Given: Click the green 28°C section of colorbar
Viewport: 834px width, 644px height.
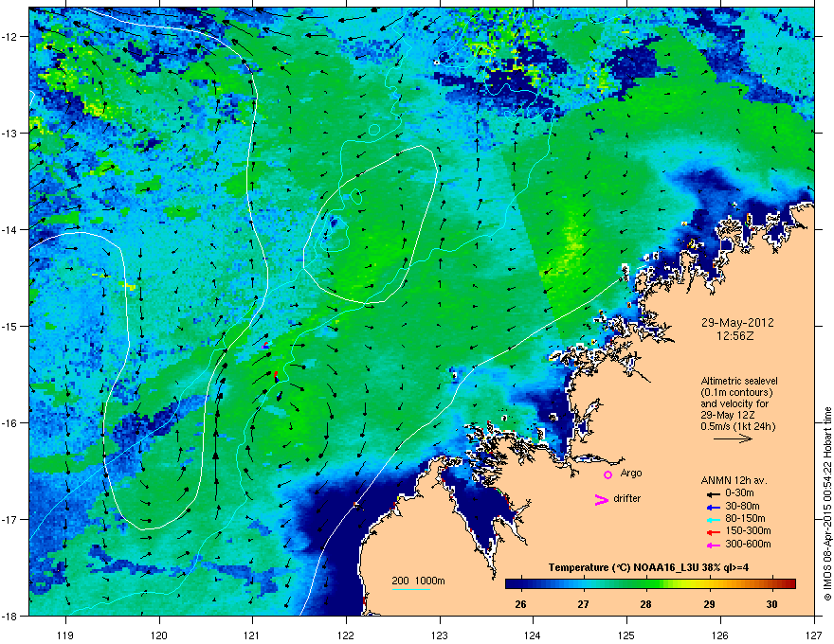Looking at the screenshot, I should (645, 584).
